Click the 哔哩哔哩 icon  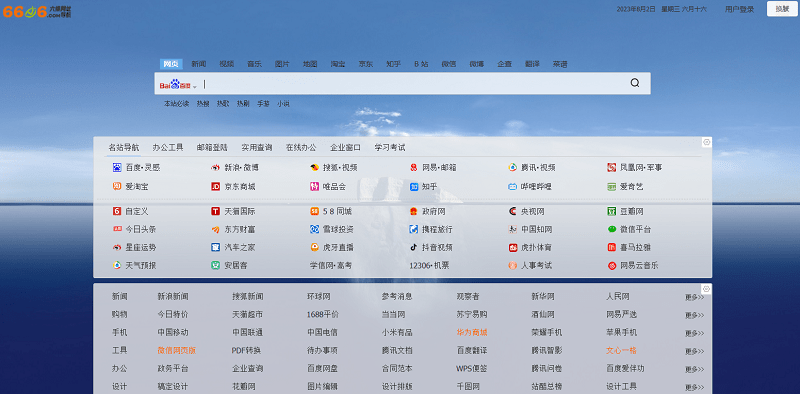pyautogui.click(x=513, y=187)
